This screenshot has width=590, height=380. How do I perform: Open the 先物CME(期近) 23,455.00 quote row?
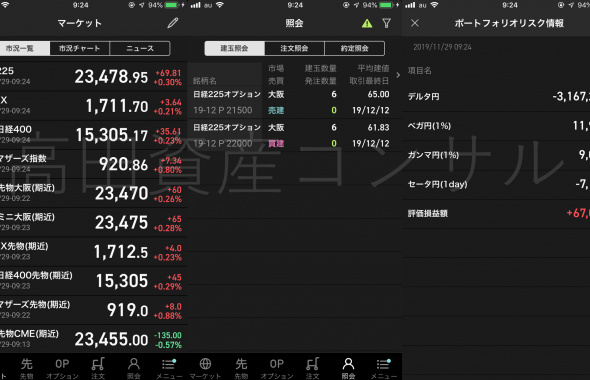[93, 339]
